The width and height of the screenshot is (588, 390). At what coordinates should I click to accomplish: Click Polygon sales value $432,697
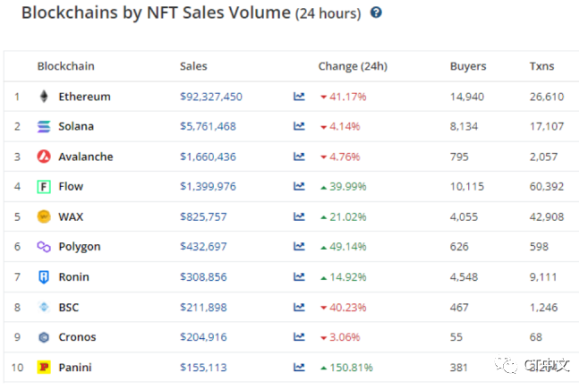tap(203, 247)
